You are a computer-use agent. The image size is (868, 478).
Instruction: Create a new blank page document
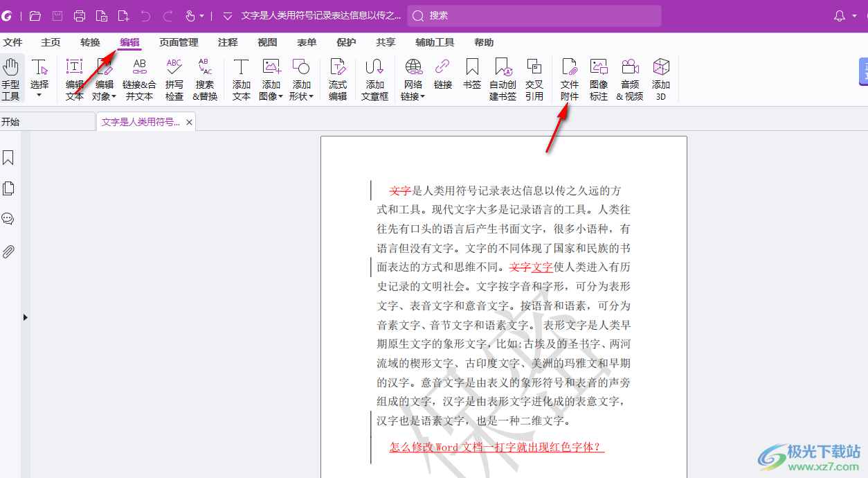pos(124,16)
